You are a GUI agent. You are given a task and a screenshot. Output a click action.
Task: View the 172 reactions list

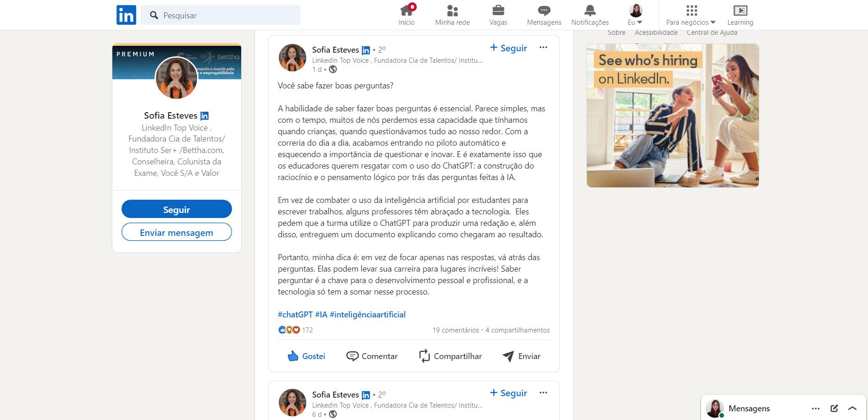click(x=296, y=330)
